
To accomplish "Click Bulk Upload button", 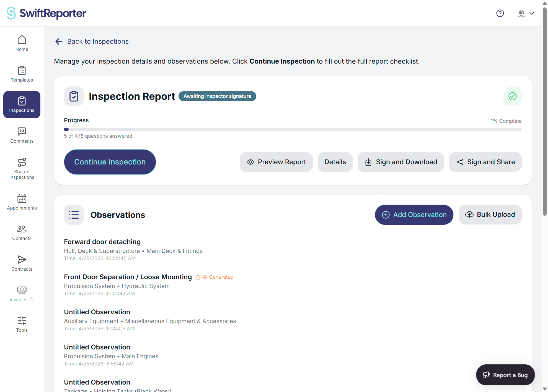I will (490, 215).
